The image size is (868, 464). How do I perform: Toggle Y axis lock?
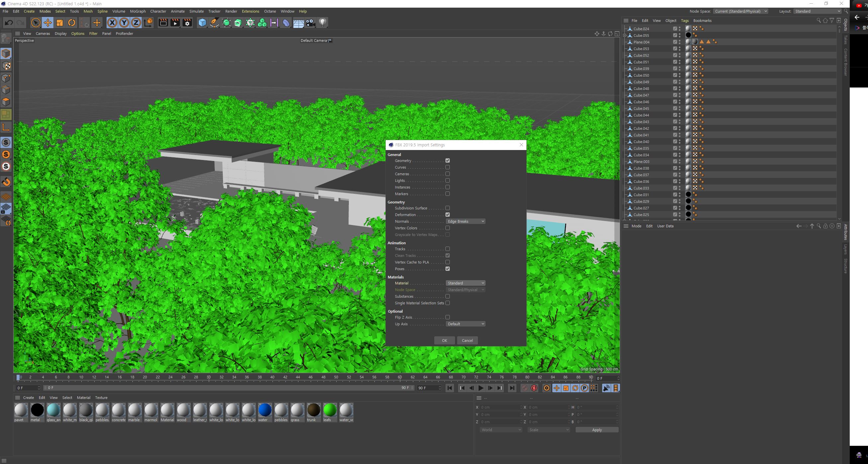click(124, 23)
